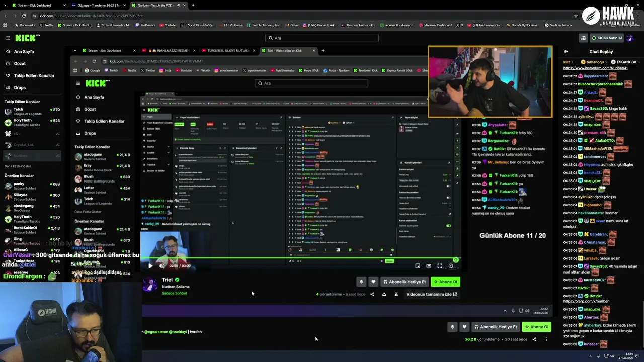The width and height of the screenshot is (644, 362).
Task: Open Takip Edilen Kanallar in the outer Kick sidebar
Action: pyautogui.click(x=34, y=76)
